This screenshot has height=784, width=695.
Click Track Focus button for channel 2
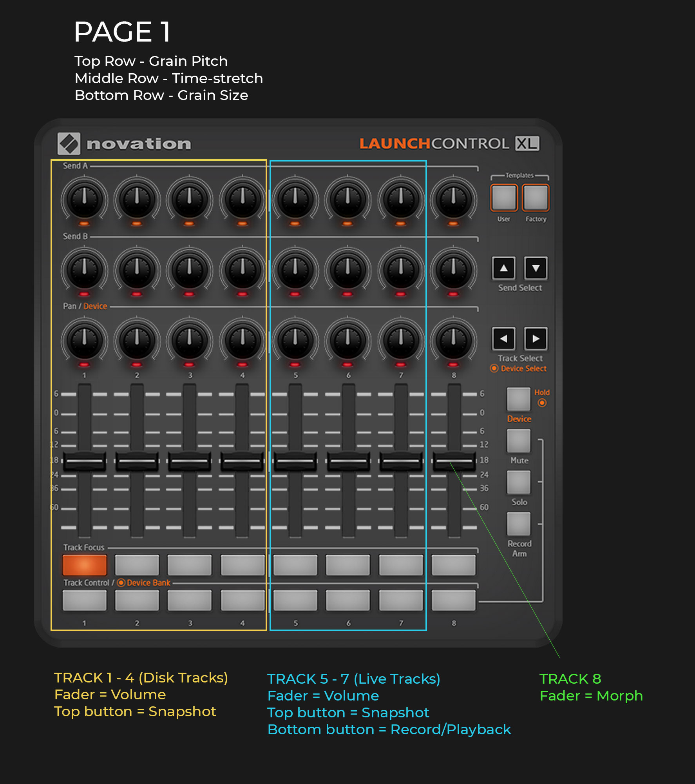pyautogui.click(x=137, y=565)
